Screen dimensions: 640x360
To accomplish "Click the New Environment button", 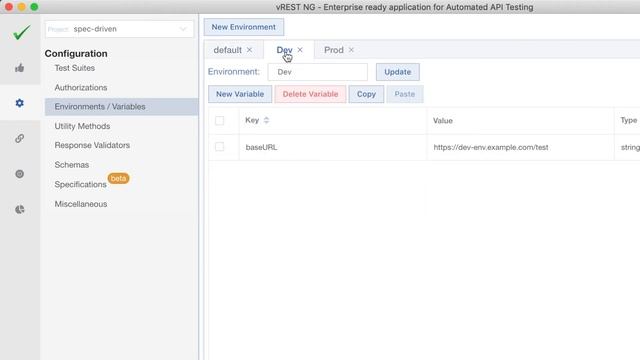I will pos(244,27).
